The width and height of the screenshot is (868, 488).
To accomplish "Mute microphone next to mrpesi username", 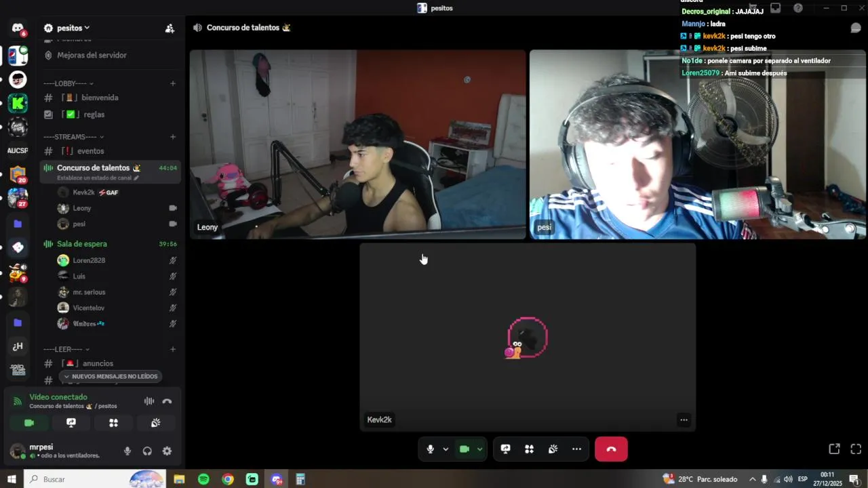I will pyautogui.click(x=127, y=451).
